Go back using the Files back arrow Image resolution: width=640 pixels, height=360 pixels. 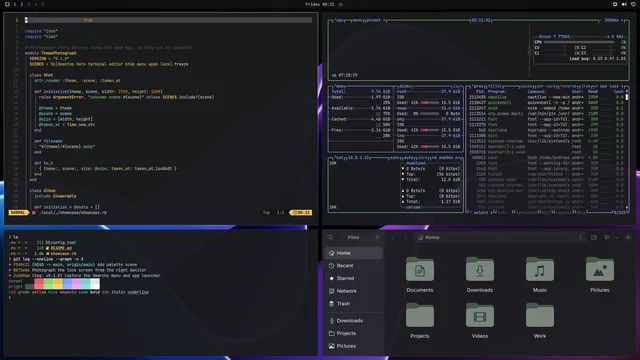[393, 237]
